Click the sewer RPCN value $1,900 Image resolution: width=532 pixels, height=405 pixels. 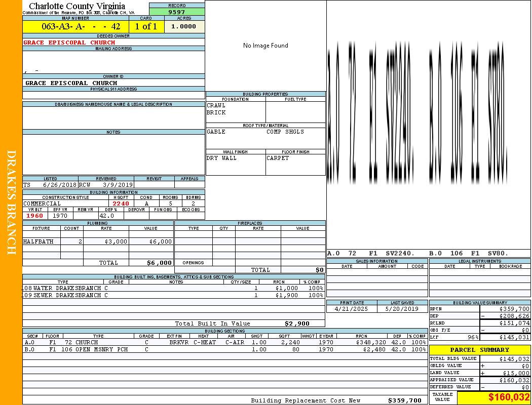pos(287,295)
